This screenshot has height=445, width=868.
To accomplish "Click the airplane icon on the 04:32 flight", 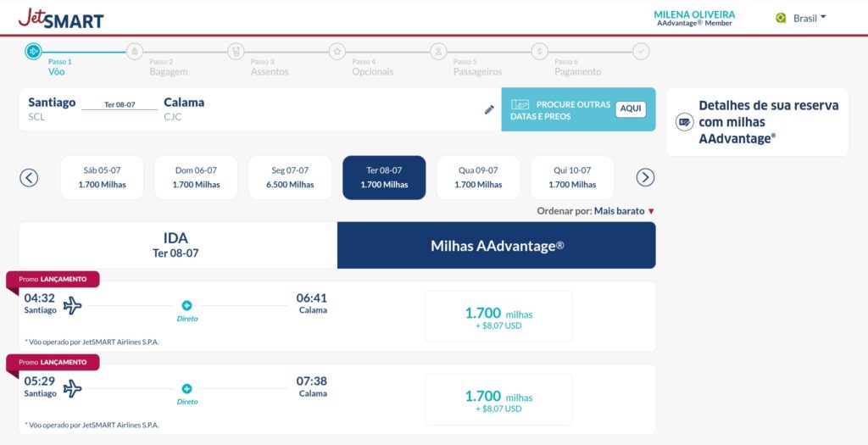I will tap(72, 305).
